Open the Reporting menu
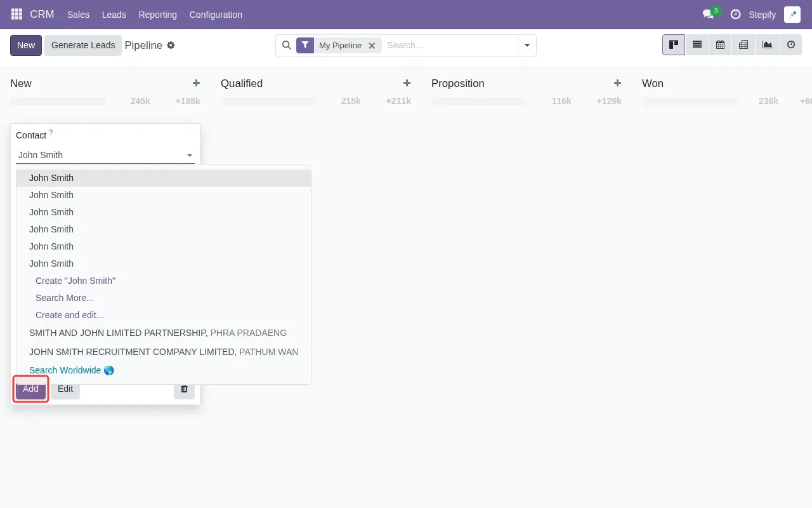This screenshot has height=508, width=812. click(157, 14)
